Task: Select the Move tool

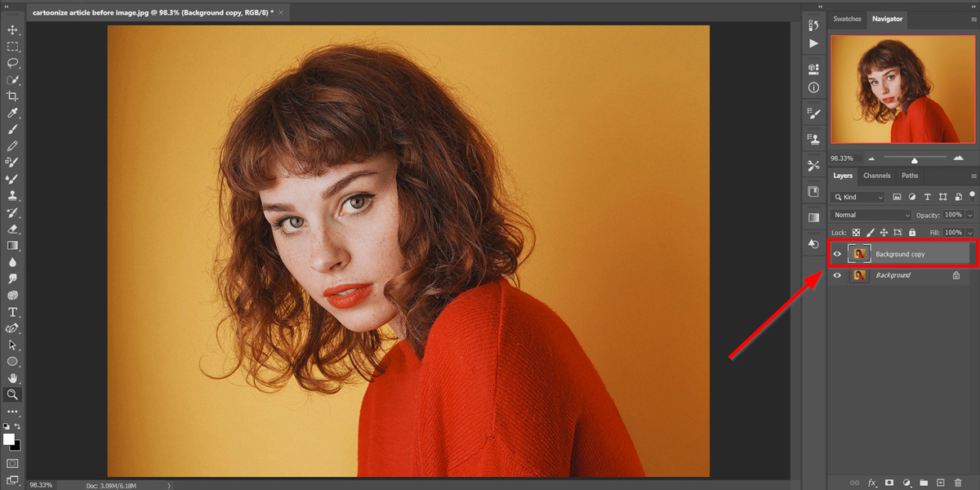Action: [12, 29]
